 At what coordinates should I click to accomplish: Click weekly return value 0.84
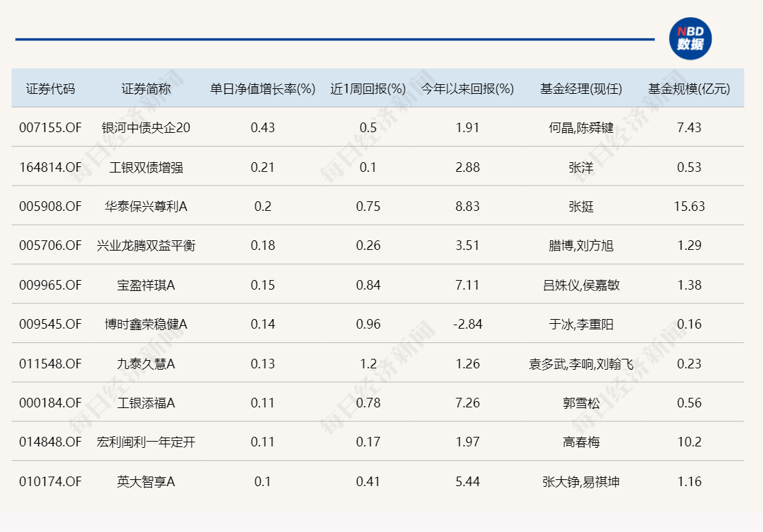[x=368, y=285]
